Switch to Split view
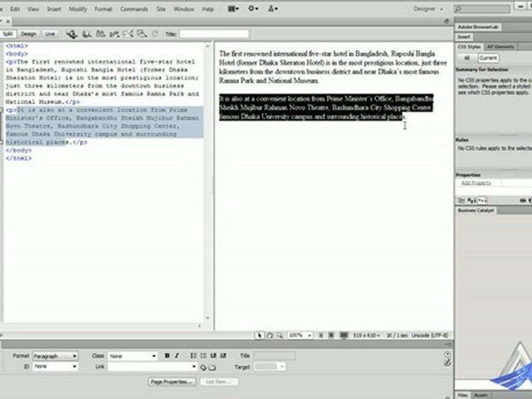Viewport: 532px width, 399px height. (8, 34)
